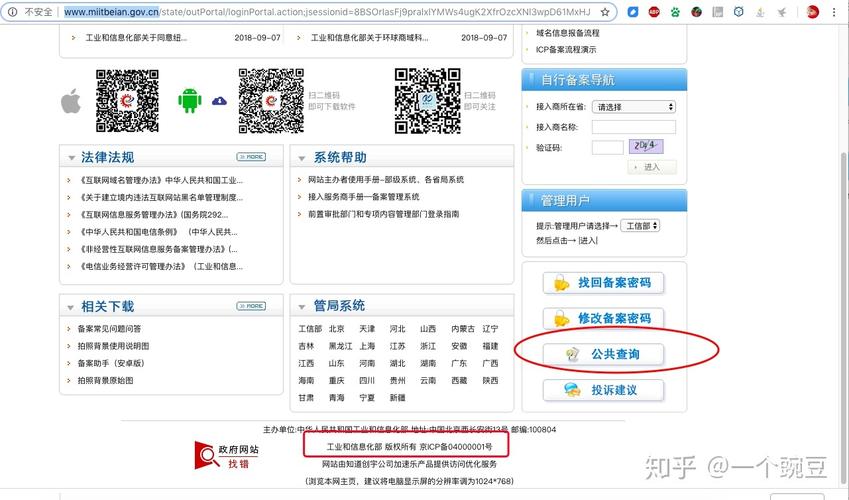This screenshot has height=500, width=849.
Task: Select 四川 in 管局系统 list
Action: [367, 380]
